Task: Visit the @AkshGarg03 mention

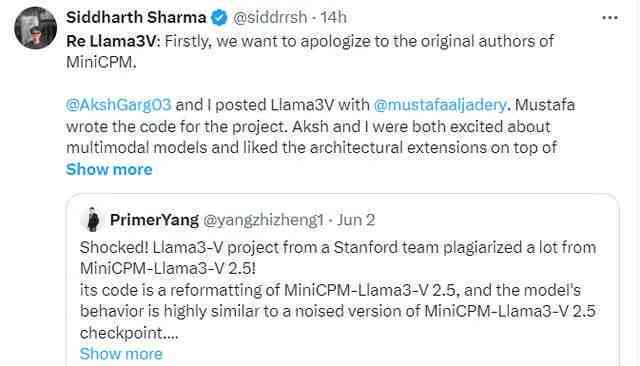Action: pos(119,105)
